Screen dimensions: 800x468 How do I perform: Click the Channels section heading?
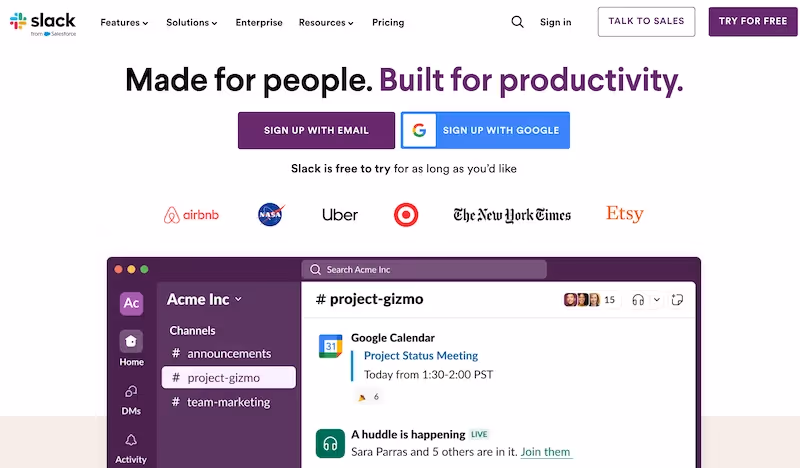coord(192,331)
